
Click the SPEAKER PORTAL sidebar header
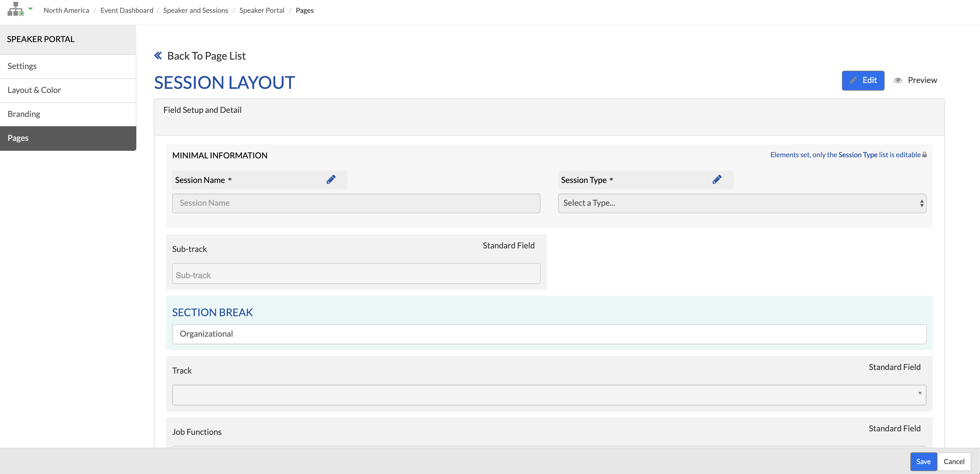tap(41, 39)
